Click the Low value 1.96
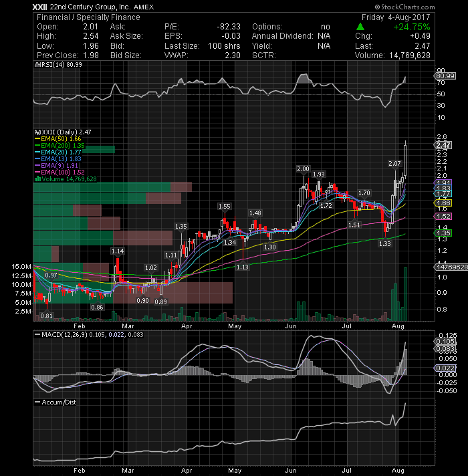 [91, 46]
